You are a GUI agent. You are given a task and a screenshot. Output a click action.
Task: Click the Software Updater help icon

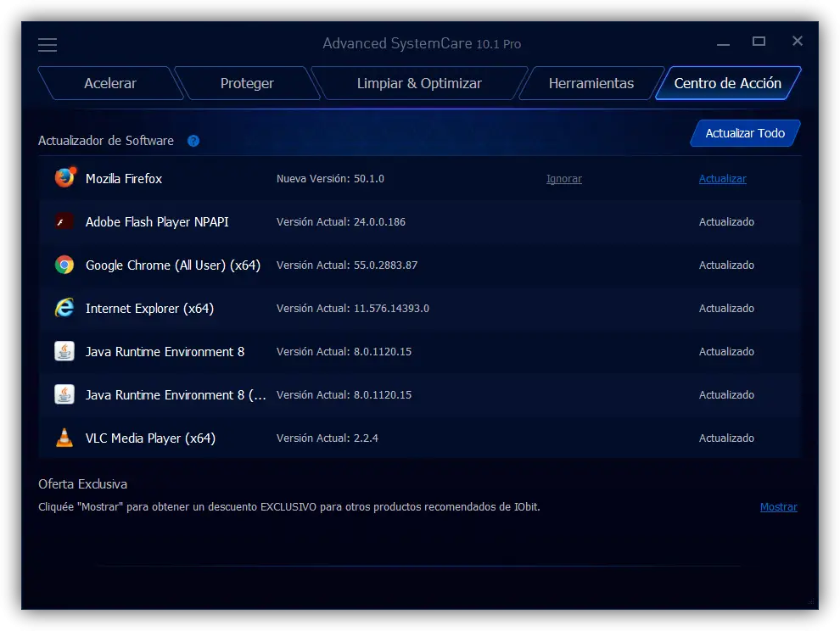tap(193, 141)
